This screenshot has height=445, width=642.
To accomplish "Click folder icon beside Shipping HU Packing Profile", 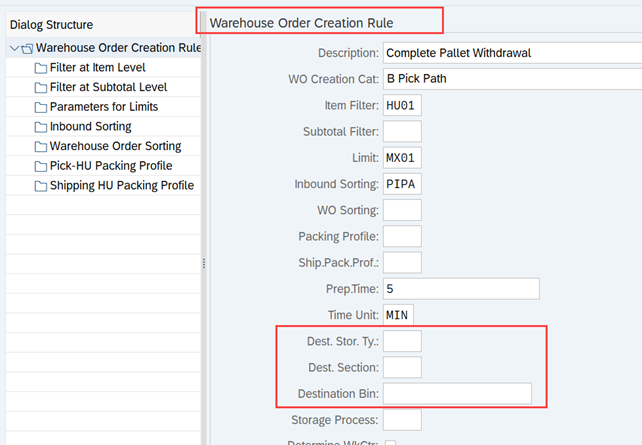I will [x=41, y=186].
